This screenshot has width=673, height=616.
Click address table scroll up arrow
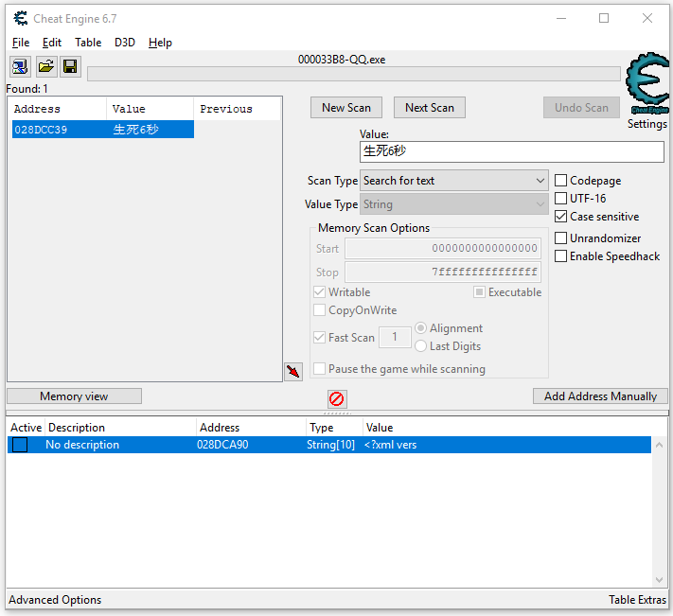[x=659, y=446]
